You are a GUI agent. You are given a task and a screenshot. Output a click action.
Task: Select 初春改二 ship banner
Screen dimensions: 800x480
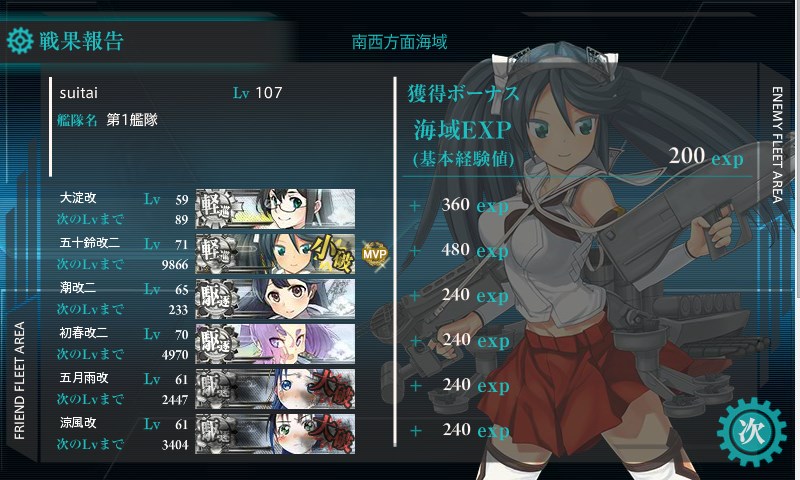(x=276, y=344)
